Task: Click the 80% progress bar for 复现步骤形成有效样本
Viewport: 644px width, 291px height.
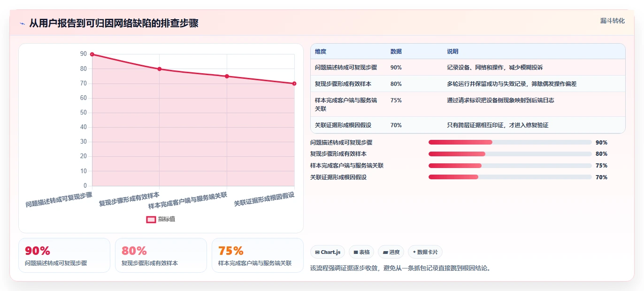Action: [510, 154]
